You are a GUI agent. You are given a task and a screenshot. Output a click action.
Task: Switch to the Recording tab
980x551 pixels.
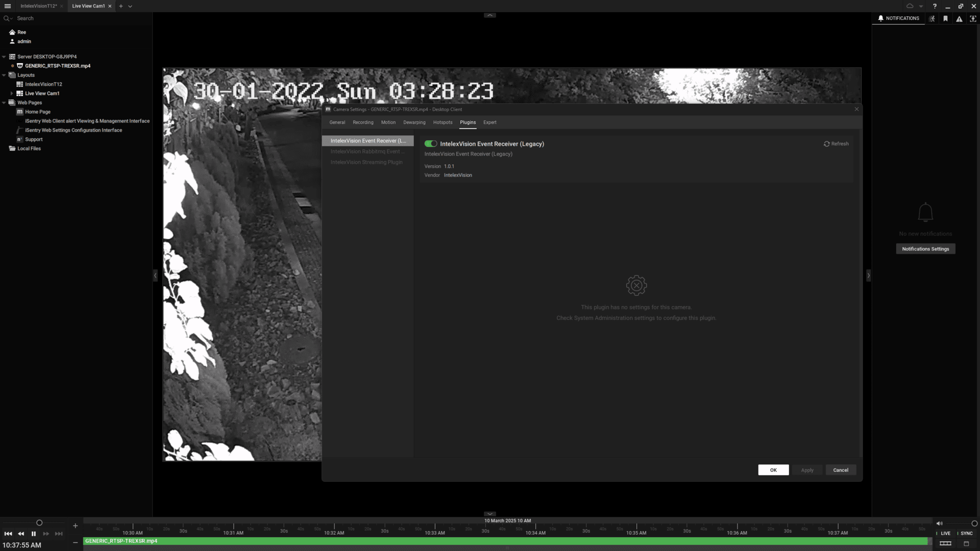[x=363, y=122]
